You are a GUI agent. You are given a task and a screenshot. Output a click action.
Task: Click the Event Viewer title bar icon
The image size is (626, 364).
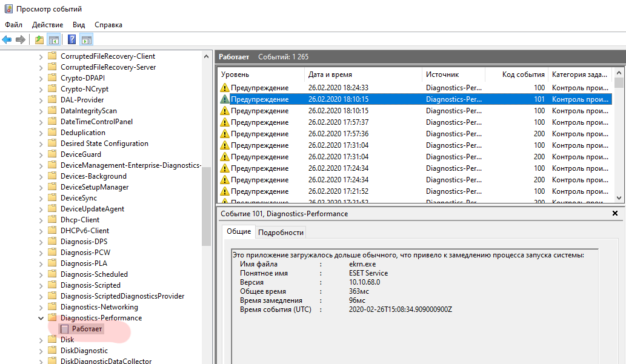coord(8,8)
